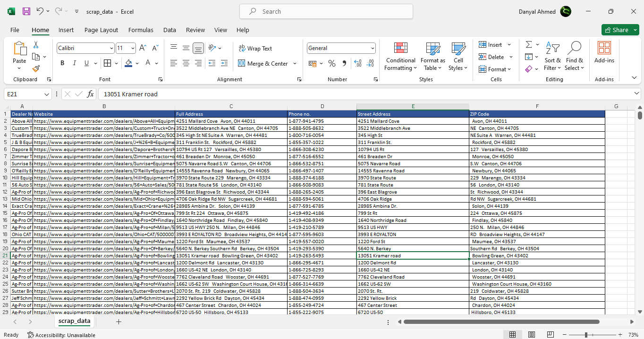644x339 pixels.
Task: Click the Clear eraser icon
Action: [x=529, y=69]
